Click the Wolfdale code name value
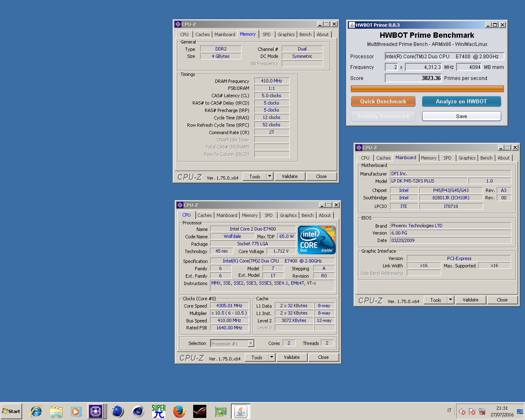Image resolution: width=525 pixels, height=420 pixels. point(232,236)
